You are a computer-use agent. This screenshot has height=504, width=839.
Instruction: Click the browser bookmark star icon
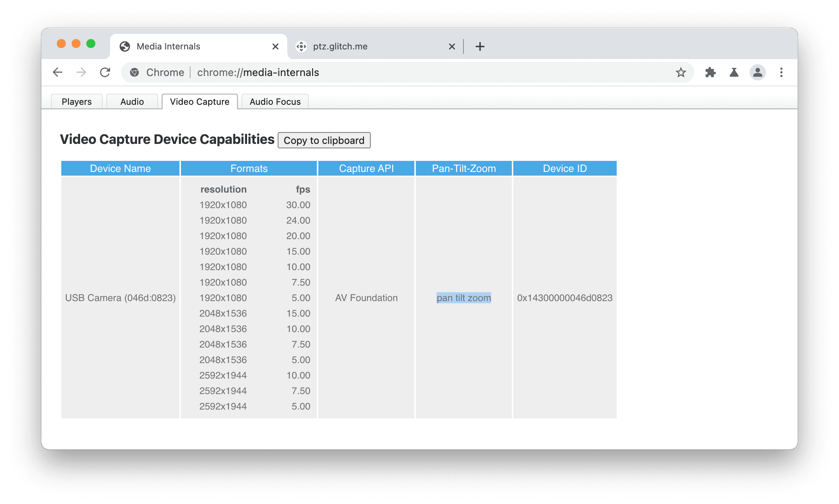pyautogui.click(x=682, y=72)
